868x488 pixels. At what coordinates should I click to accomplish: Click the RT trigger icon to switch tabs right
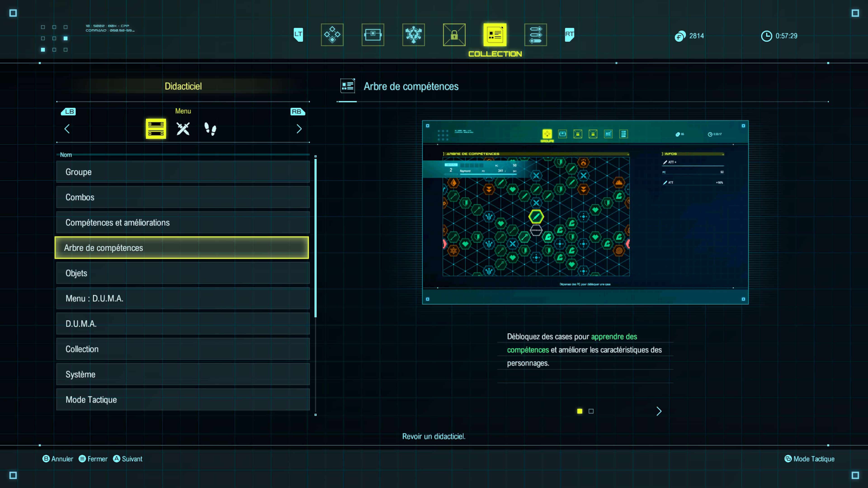click(569, 34)
